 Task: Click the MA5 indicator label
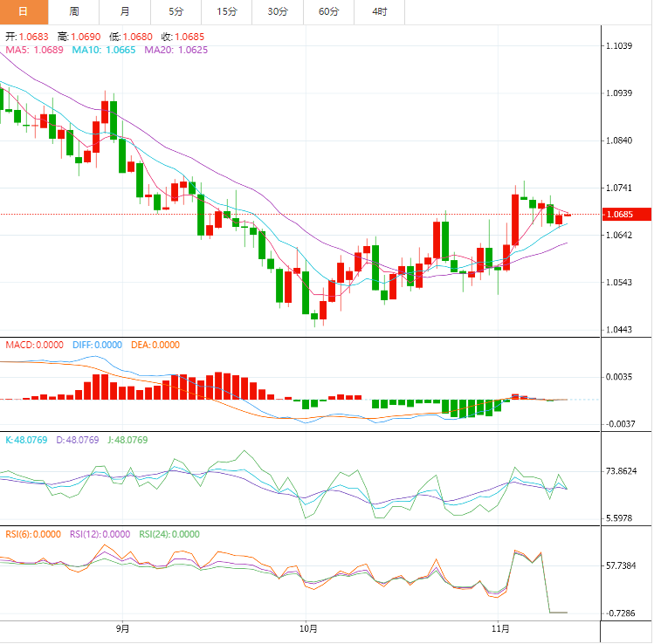pos(34,51)
